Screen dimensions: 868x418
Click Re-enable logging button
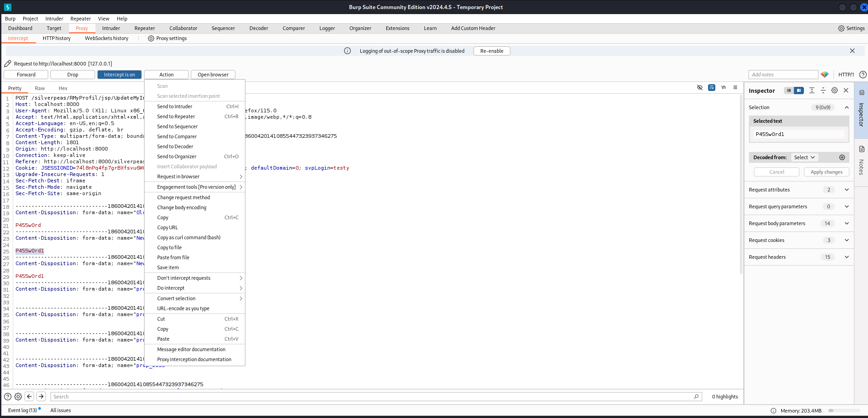point(492,51)
